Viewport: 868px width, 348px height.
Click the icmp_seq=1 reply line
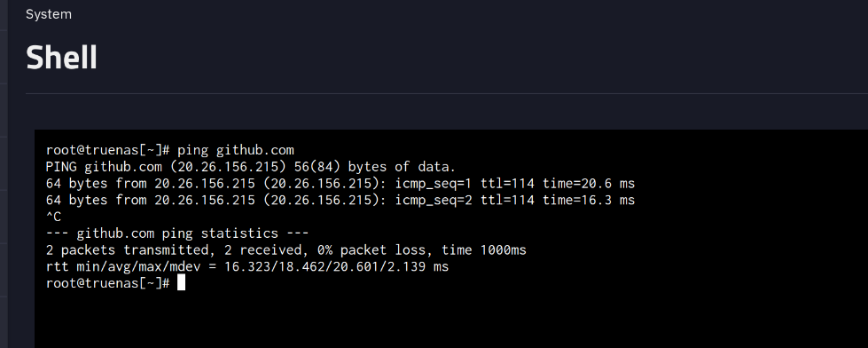click(340, 184)
